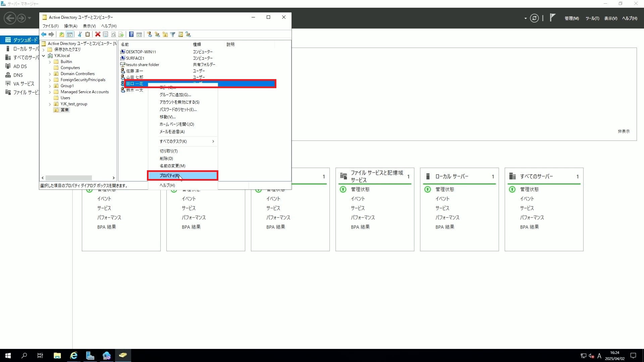Viewport: 644px width, 362px height.
Task: Click Server Manager back navigation arrow
Action: tap(10, 18)
